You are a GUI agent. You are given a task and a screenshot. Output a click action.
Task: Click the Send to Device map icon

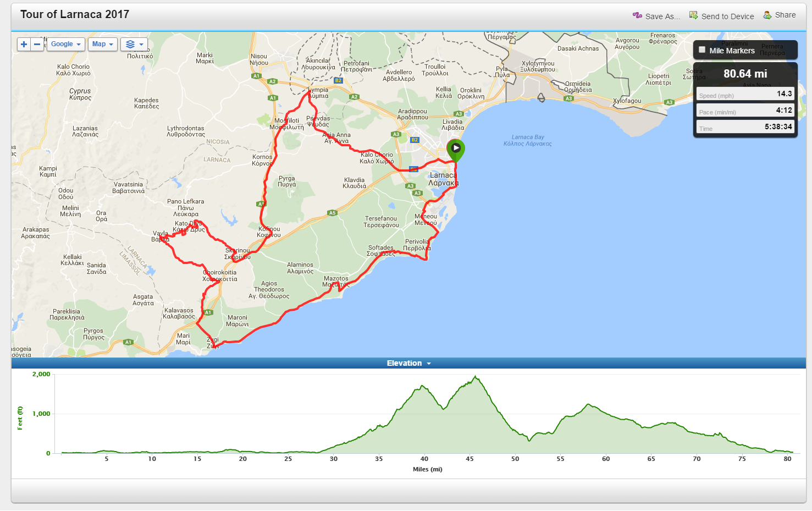pyautogui.click(x=694, y=16)
